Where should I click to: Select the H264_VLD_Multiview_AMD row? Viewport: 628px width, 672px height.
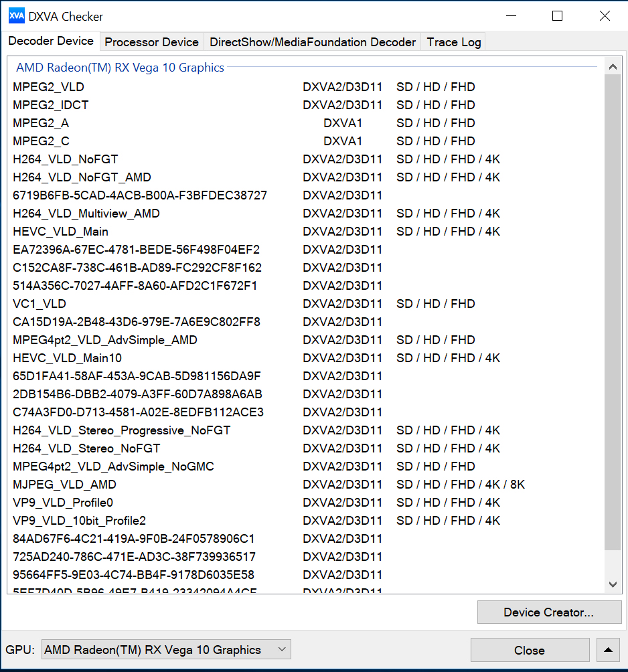(x=305, y=214)
